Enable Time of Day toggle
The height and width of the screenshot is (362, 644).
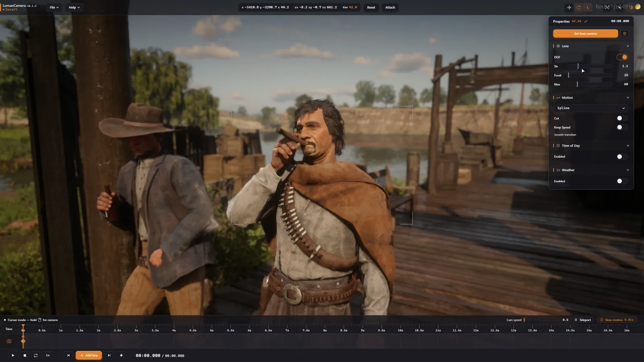point(622,156)
